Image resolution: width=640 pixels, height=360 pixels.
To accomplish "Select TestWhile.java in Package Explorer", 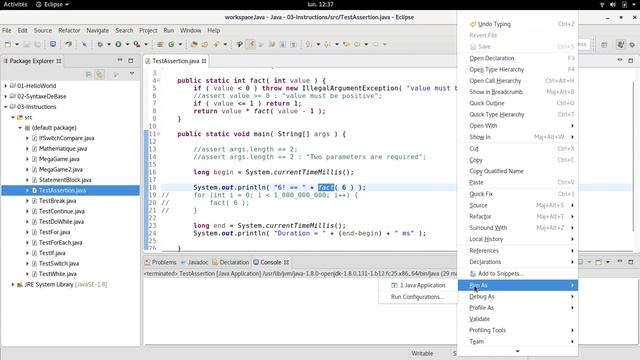I will point(58,274).
